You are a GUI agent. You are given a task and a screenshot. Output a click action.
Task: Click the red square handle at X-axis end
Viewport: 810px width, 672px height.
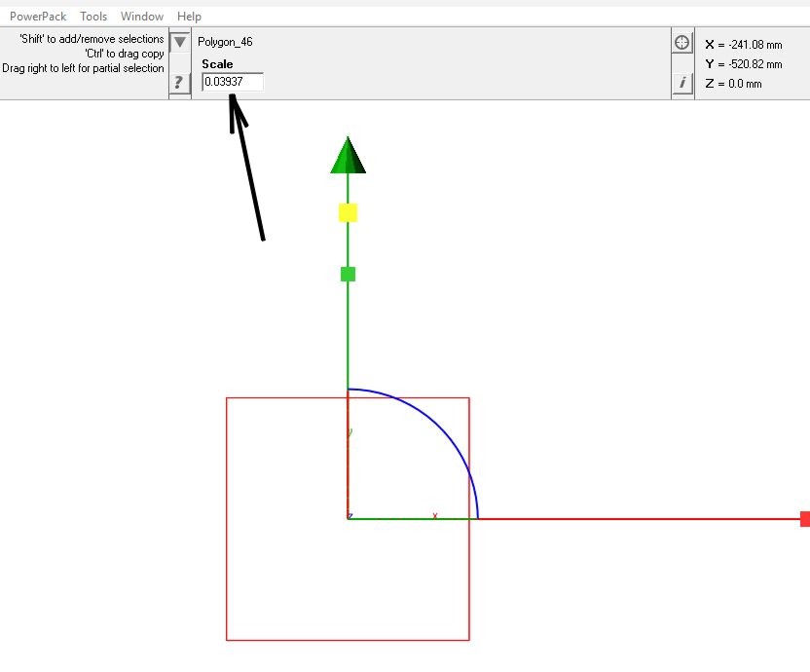804,518
